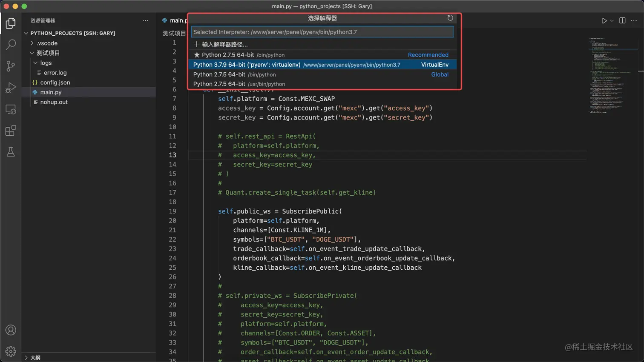Open config.json in the file tree

(89, 83)
